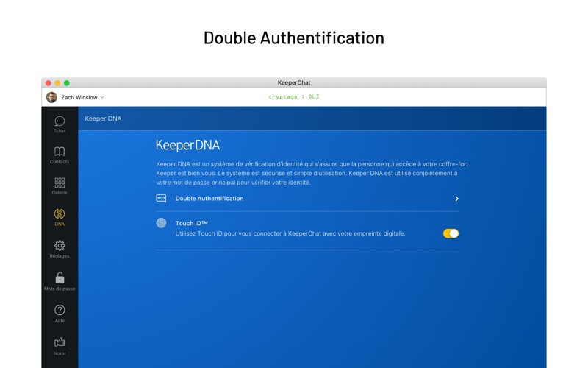Click the Touch ID fingerprint icon
Viewport: 588px width, 368px height.
click(161, 223)
